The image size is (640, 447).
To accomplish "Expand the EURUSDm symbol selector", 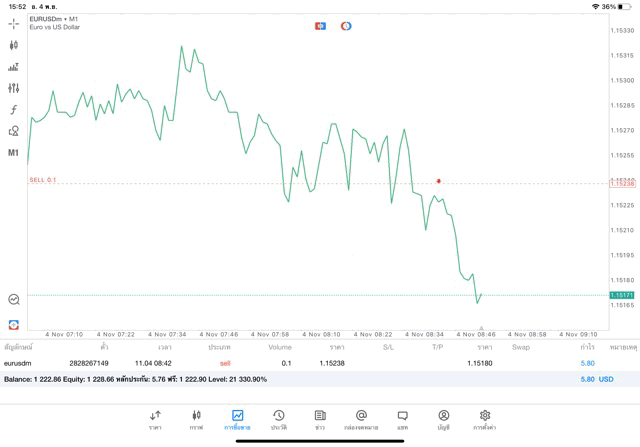I will [x=54, y=18].
